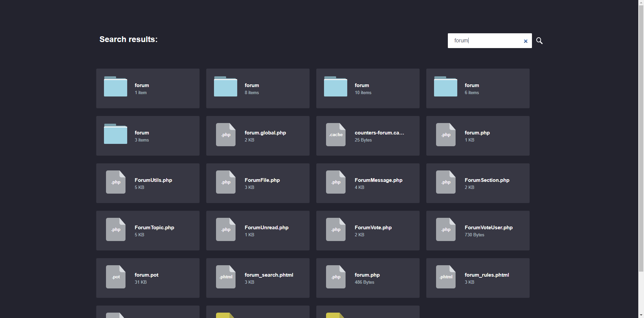Open the counters-forum cache file icon
644x318 pixels.
[336, 134]
